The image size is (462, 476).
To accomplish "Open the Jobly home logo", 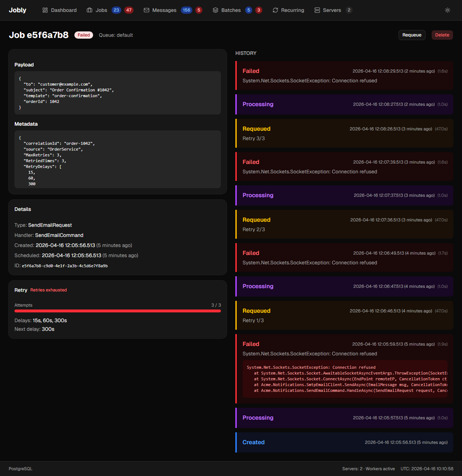I will tap(17, 10).
